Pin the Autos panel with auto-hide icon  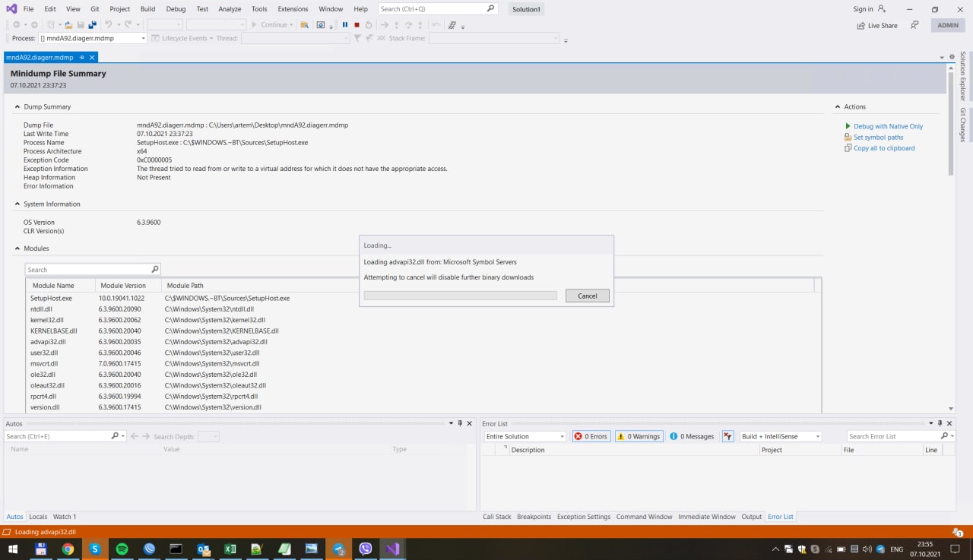tap(460, 423)
